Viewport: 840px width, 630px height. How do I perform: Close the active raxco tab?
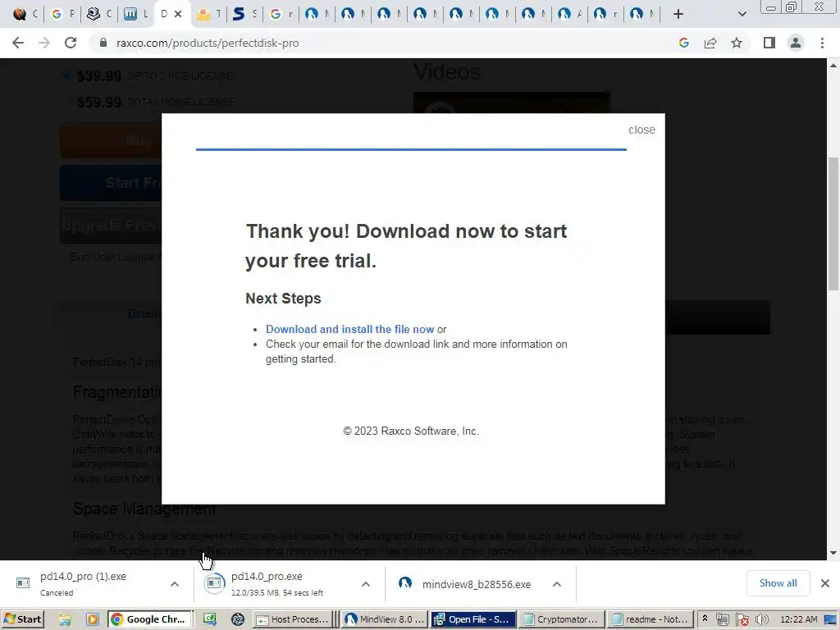(178, 14)
